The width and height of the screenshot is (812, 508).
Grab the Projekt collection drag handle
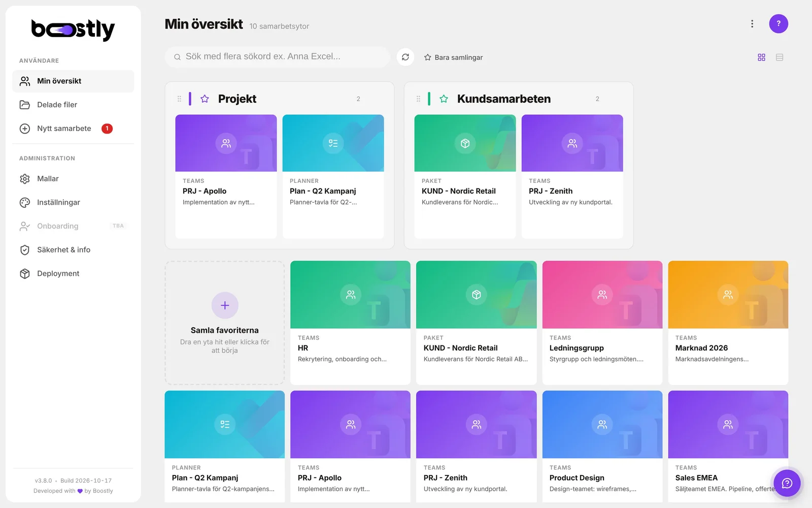(x=179, y=99)
